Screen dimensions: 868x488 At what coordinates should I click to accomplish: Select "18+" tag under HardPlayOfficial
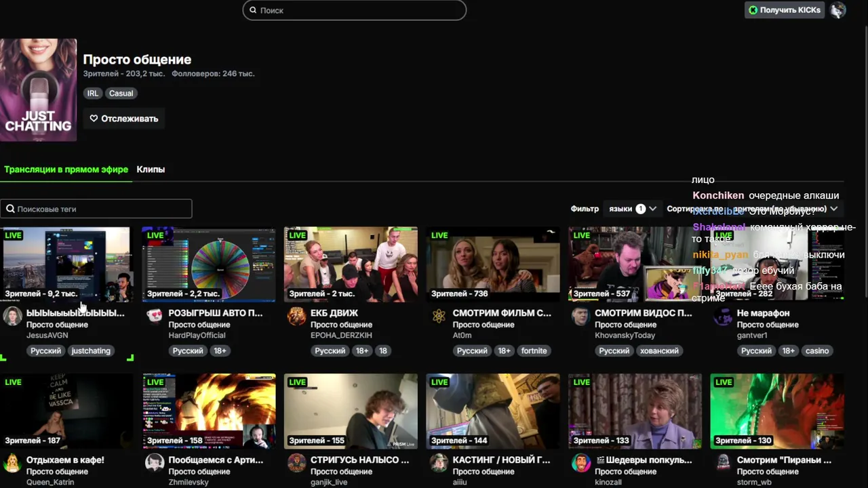click(220, 351)
